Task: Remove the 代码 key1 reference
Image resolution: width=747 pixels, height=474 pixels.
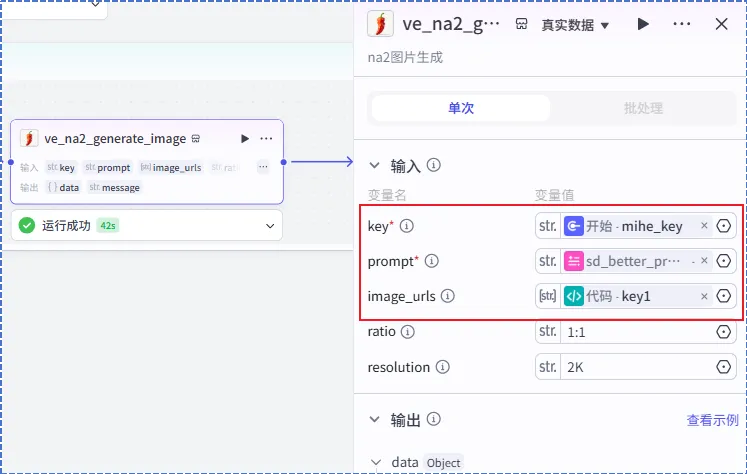Action: click(704, 296)
